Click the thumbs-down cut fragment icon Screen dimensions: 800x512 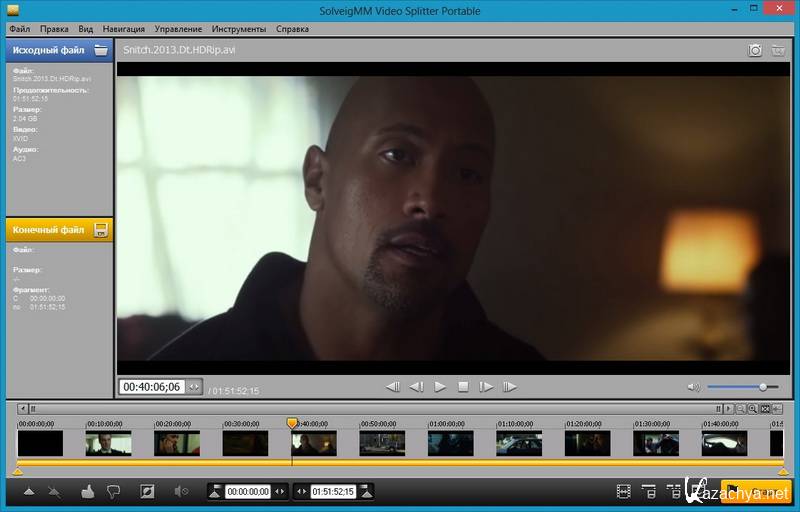(x=113, y=491)
